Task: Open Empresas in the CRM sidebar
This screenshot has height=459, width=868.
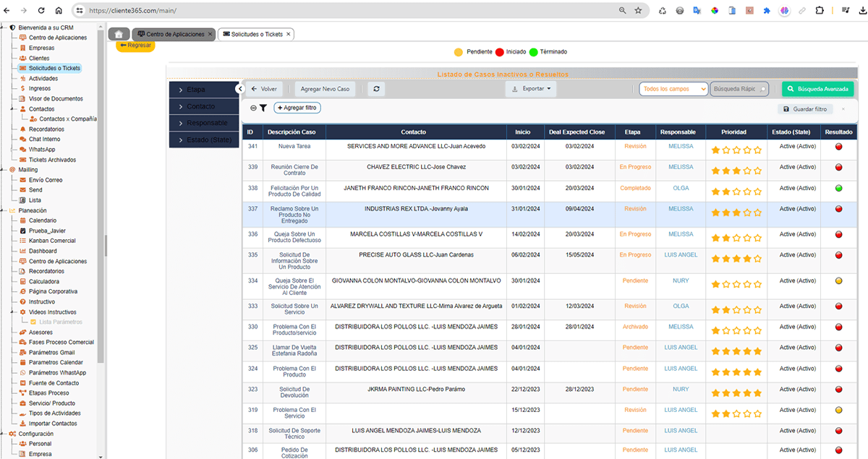Action: [x=41, y=48]
